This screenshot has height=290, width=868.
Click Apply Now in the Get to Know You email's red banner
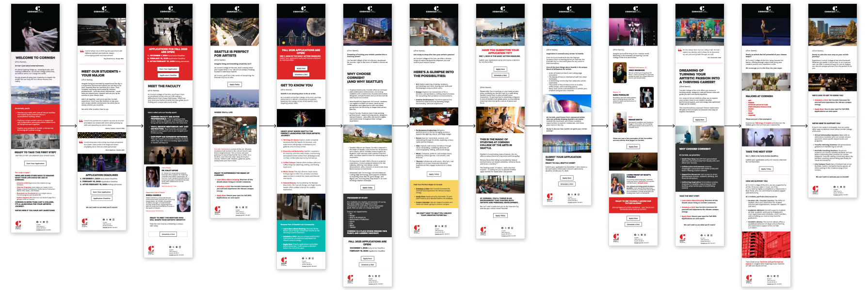pos(301,68)
